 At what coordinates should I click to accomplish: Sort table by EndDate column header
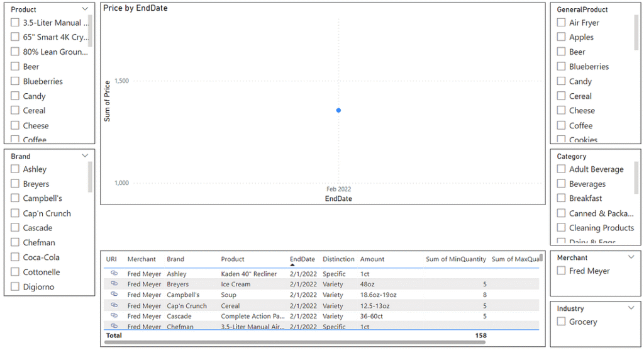[303, 259]
